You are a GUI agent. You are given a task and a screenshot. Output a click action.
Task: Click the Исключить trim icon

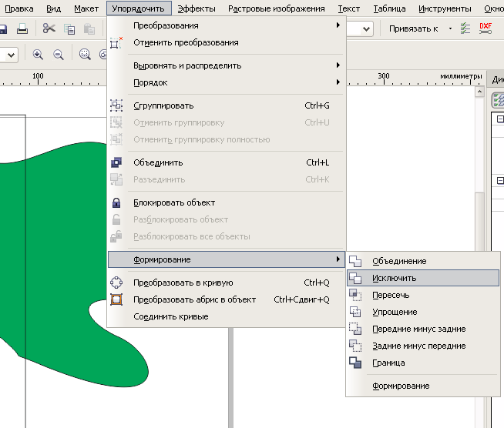[355, 278]
